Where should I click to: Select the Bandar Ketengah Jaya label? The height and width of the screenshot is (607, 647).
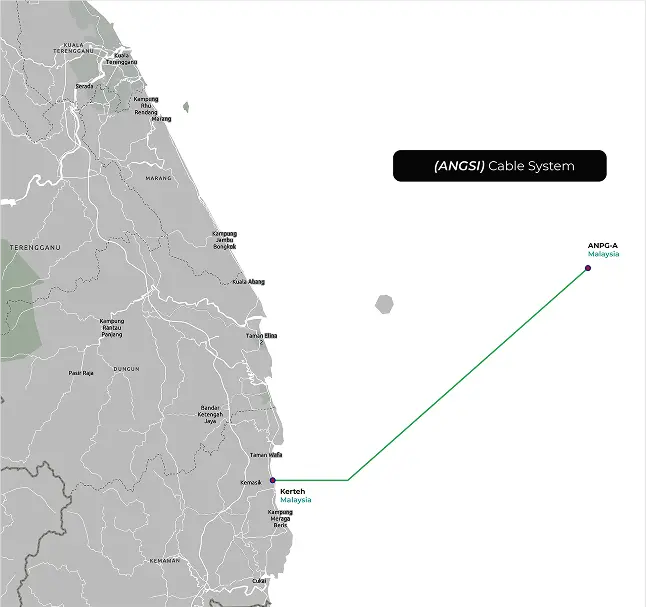210,414
